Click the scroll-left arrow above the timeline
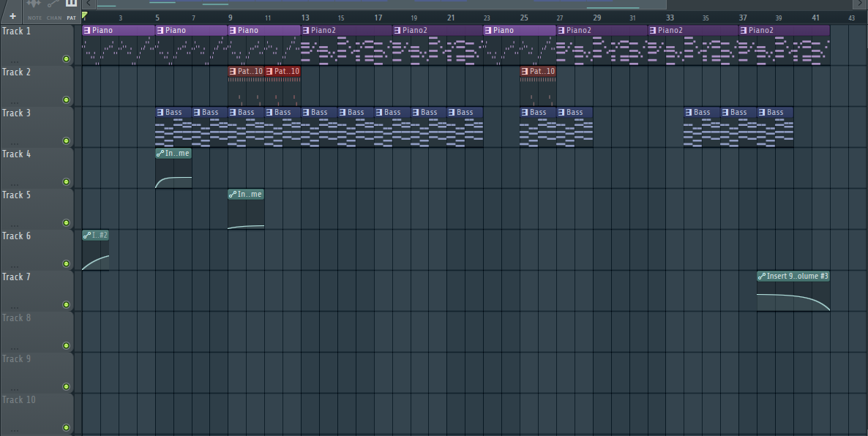868x436 pixels. click(89, 4)
